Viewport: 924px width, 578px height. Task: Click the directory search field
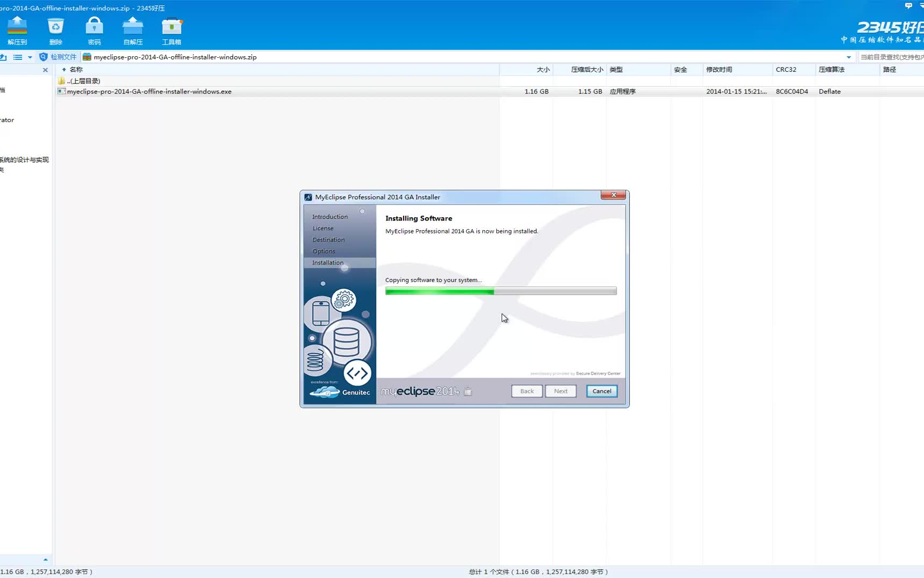(x=891, y=57)
